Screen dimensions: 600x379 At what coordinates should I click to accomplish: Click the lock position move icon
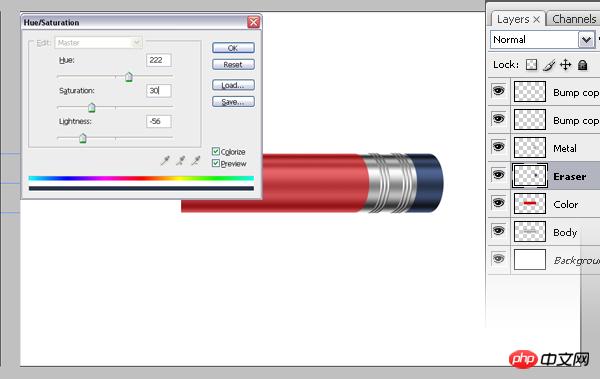(x=566, y=65)
